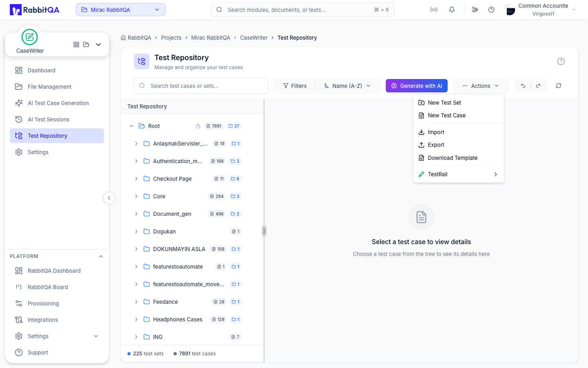588x368 pixels.
Task: Collapse the PLATFORM section
Action: click(x=101, y=256)
